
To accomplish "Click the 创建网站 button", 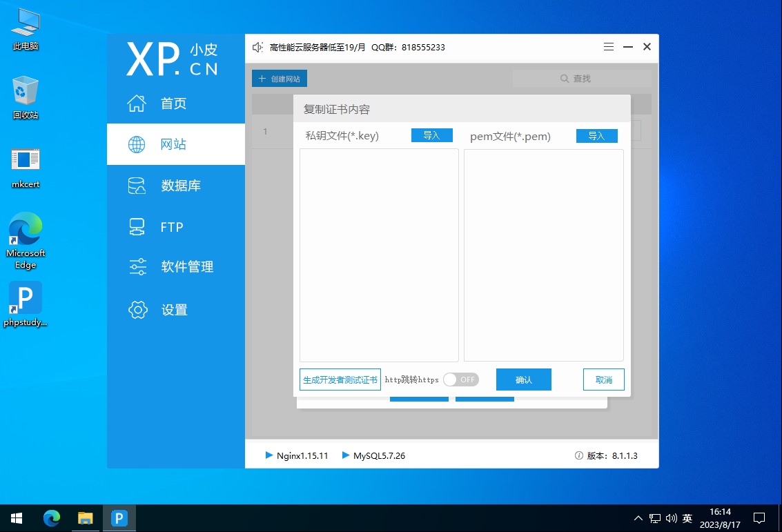I will (x=280, y=79).
